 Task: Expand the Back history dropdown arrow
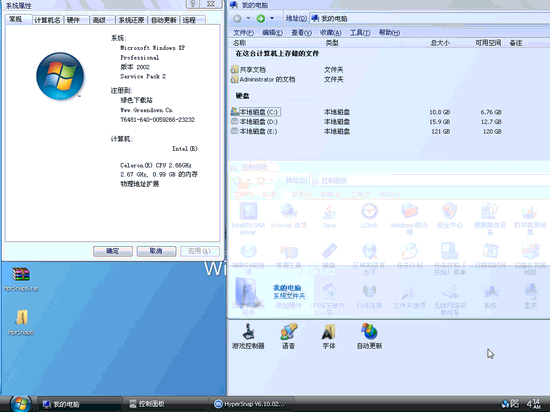(248, 18)
